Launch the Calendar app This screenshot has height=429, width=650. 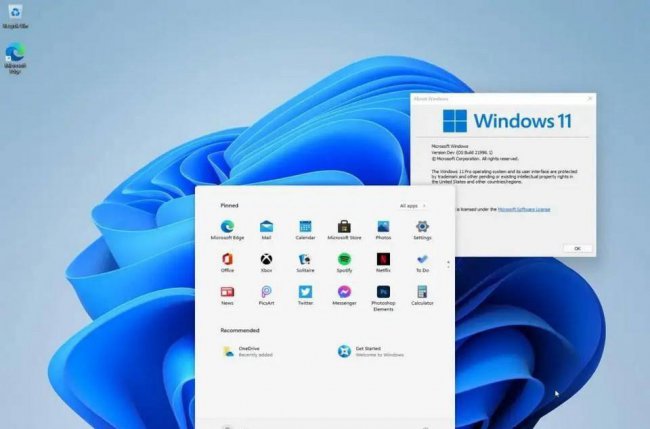(x=305, y=230)
